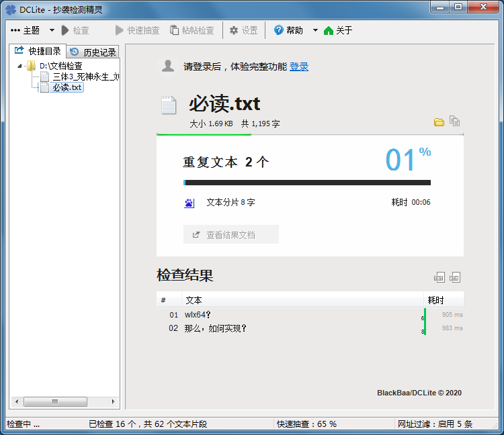
Task: Open 设置 settings gear
Action: tap(244, 30)
